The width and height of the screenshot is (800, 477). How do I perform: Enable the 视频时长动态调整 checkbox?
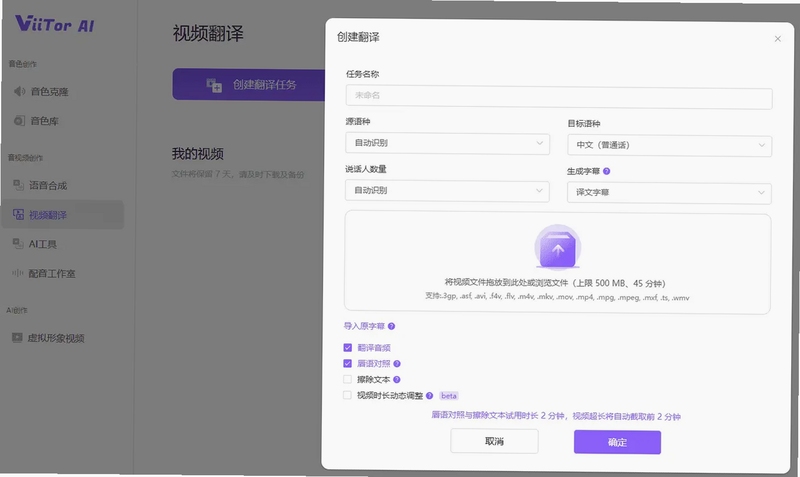click(347, 395)
